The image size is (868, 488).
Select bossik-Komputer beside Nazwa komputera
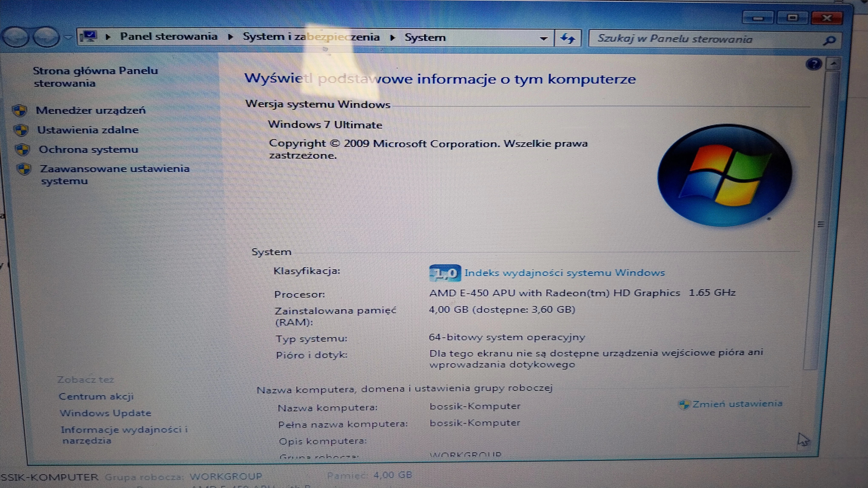pyautogui.click(x=475, y=406)
